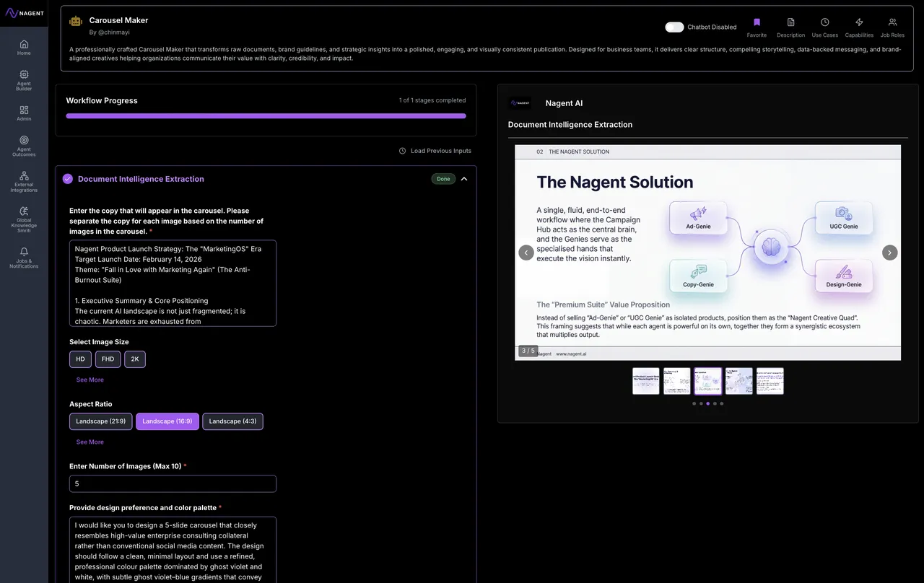Select FHD image size
Viewport: 924px width, 583px height.
pos(108,359)
